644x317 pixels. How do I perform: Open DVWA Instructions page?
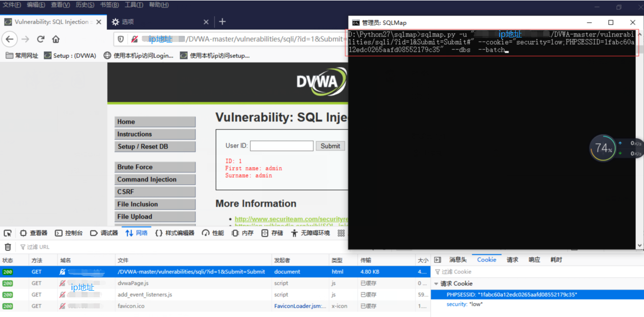(155, 134)
